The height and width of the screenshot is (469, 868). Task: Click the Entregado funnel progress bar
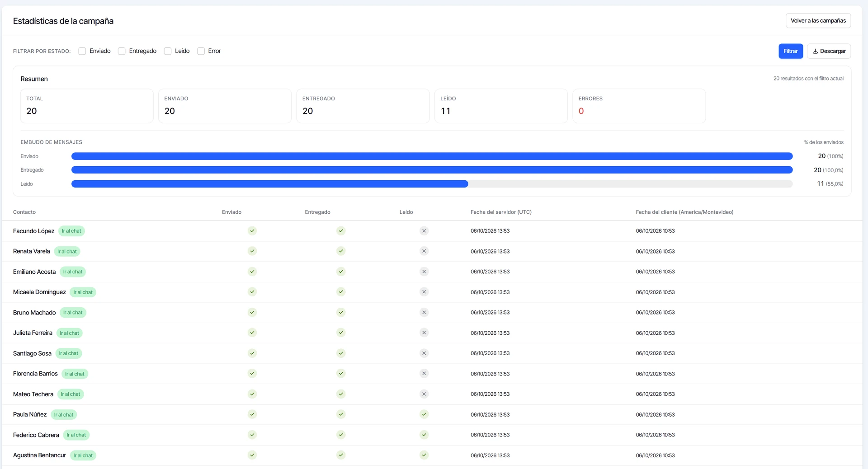point(432,170)
